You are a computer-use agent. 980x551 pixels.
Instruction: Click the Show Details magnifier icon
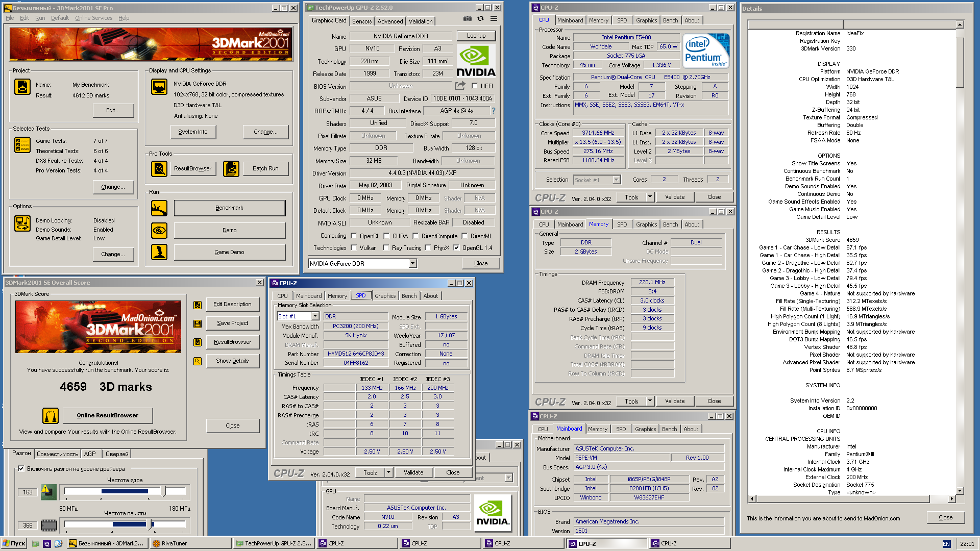pos(198,361)
